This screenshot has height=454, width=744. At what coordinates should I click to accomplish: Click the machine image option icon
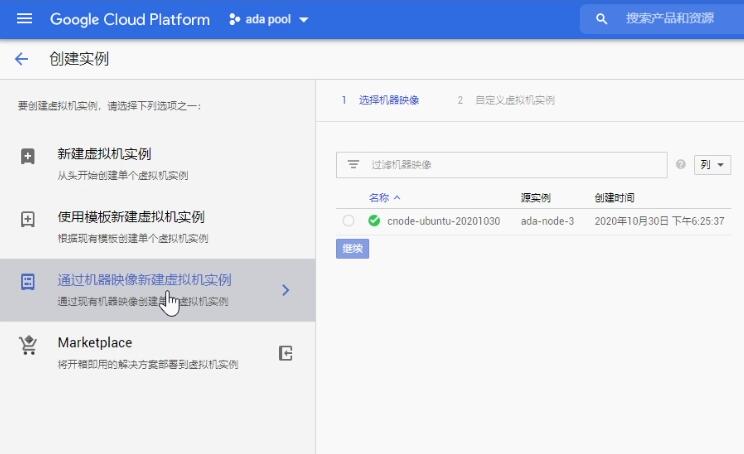tap(28, 282)
